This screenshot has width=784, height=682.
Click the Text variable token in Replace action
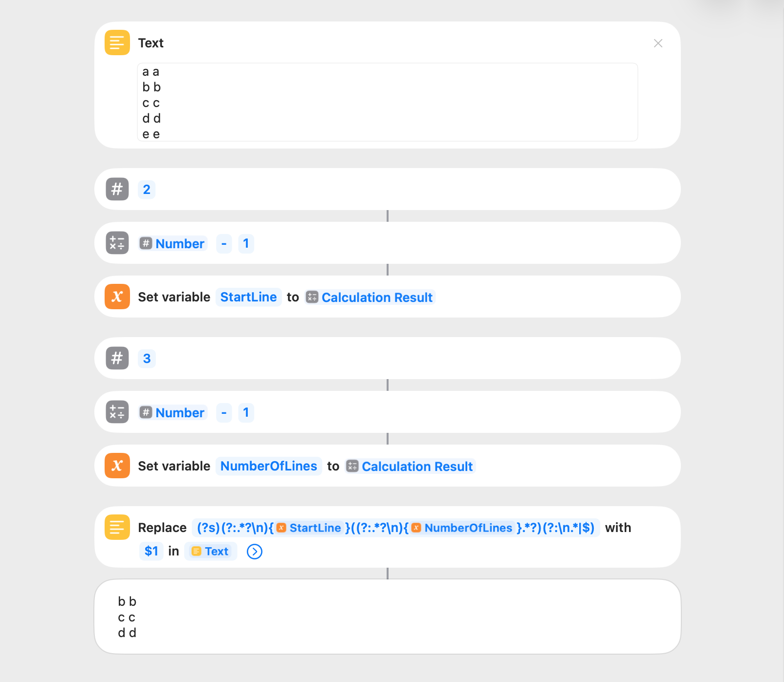(211, 552)
